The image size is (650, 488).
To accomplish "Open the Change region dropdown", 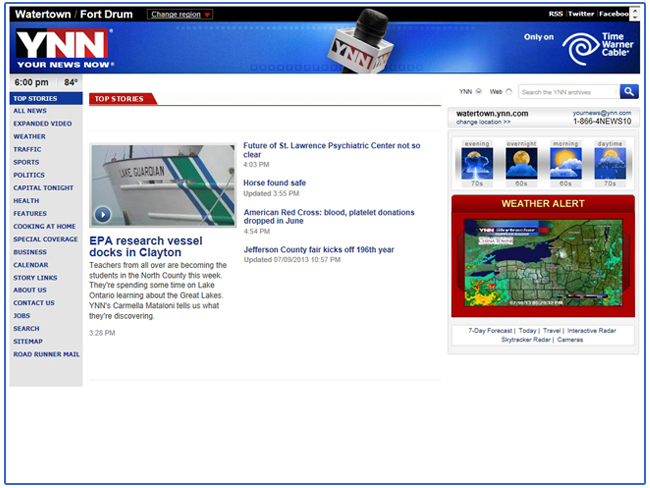I will [180, 15].
